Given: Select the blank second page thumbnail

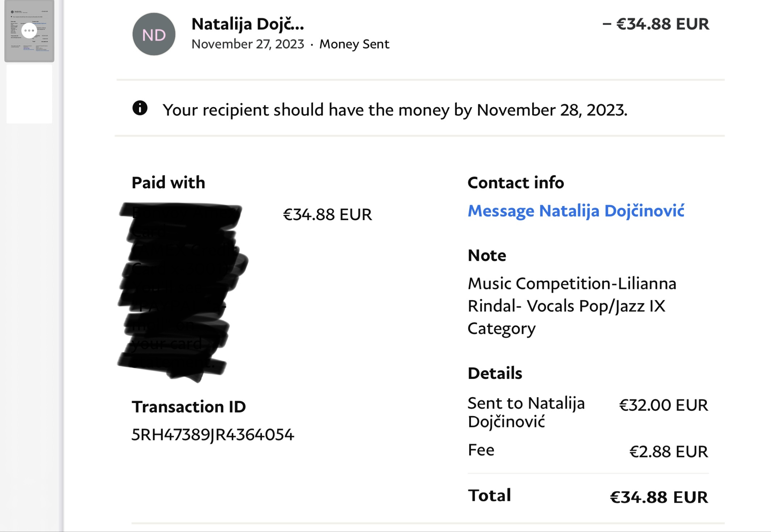Looking at the screenshot, I should coord(29,94).
